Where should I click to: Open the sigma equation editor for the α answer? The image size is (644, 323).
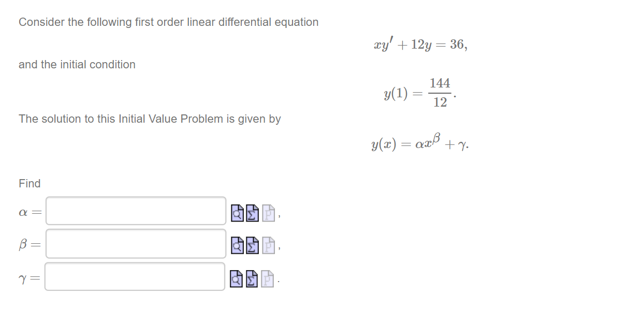[x=252, y=212]
